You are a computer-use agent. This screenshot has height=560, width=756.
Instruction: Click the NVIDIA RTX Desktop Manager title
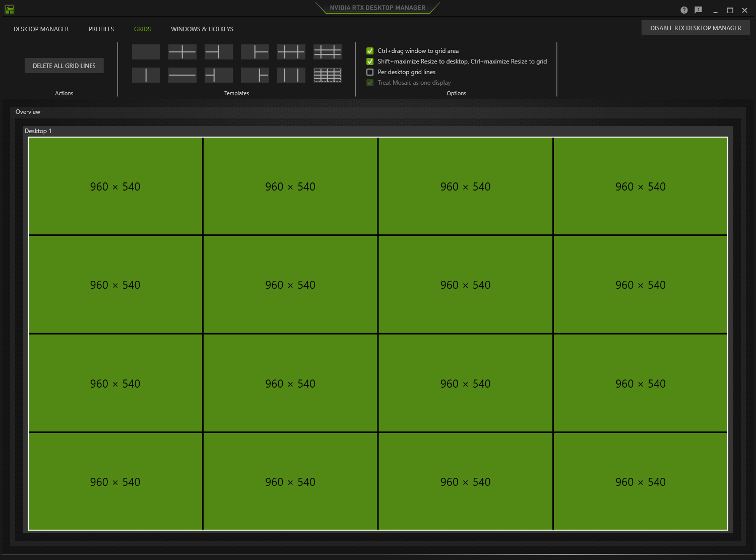(x=377, y=8)
